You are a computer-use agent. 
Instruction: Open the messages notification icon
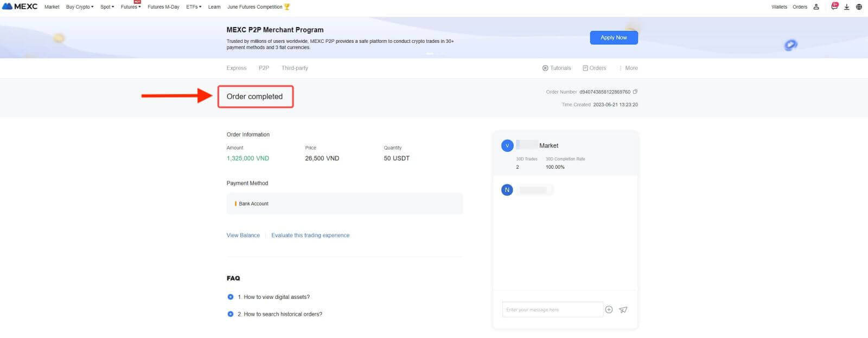coord(834,7)
